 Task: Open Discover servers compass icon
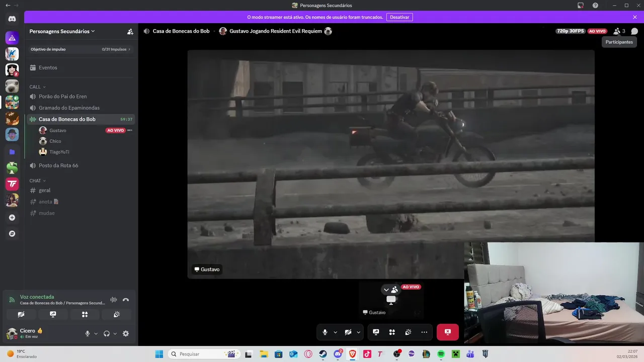pyautogui.click(x=12, y=234)
